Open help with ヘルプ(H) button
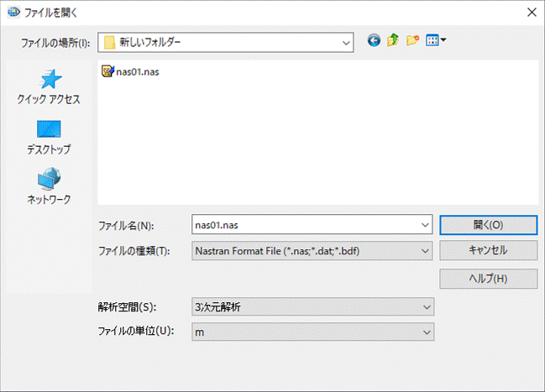 pos(488,278)
